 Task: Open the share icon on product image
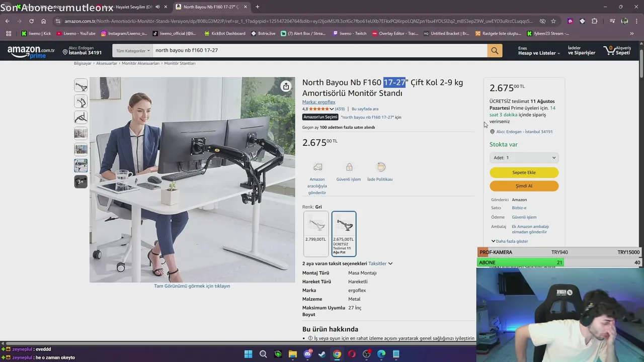[x=286, y=86]
